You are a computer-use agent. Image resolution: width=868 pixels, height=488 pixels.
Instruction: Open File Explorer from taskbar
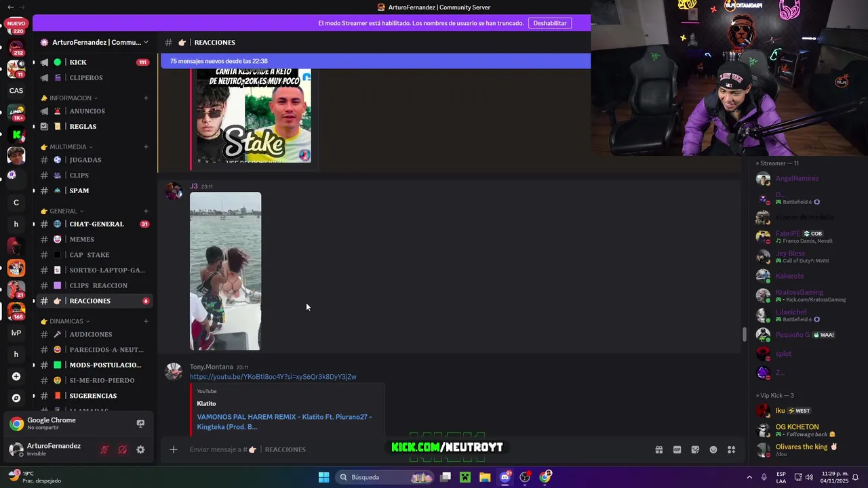click(485, 477)
